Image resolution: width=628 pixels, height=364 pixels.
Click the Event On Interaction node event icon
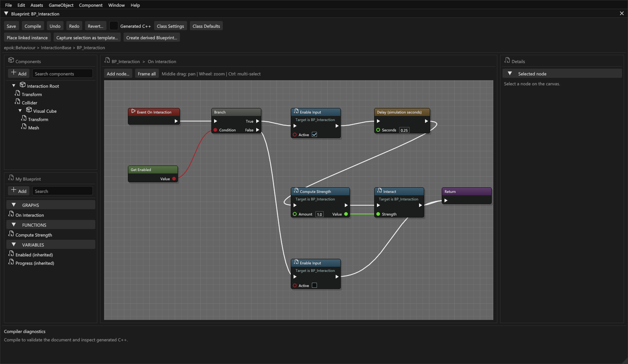133,112
